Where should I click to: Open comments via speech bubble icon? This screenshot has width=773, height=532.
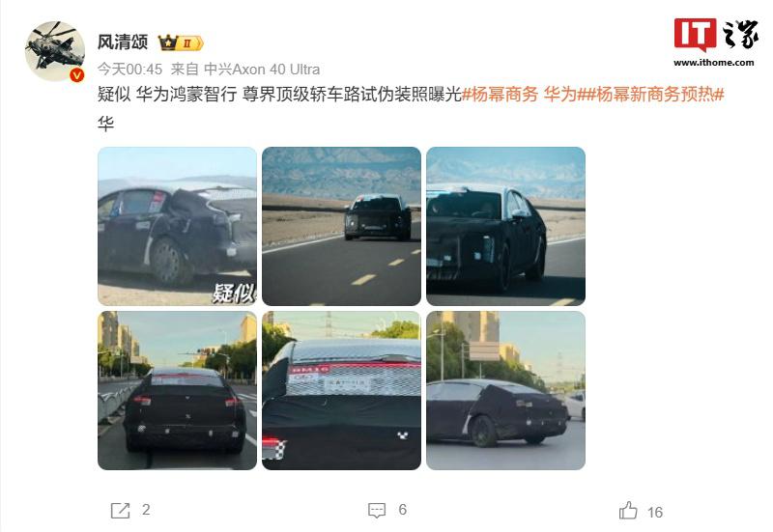(x=377, y=511)
